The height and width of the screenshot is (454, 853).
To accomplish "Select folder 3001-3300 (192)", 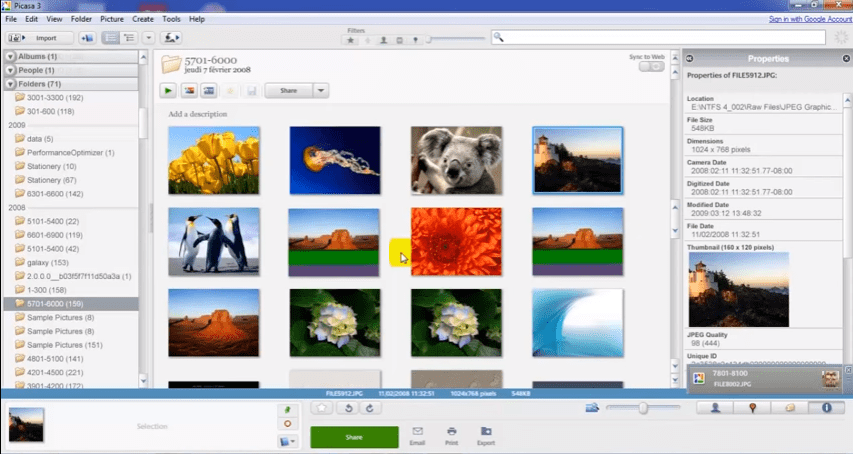I will [55, 98].
